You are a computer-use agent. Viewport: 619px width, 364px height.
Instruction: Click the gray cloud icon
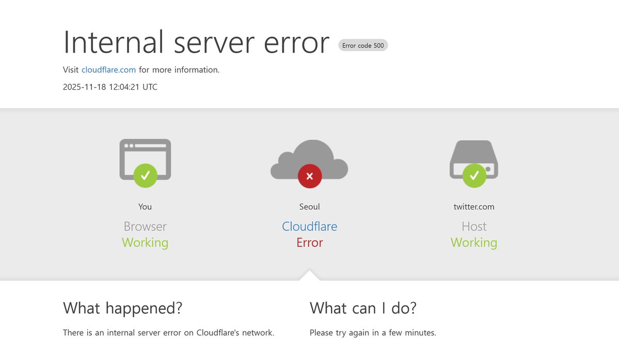coord(310,159)
